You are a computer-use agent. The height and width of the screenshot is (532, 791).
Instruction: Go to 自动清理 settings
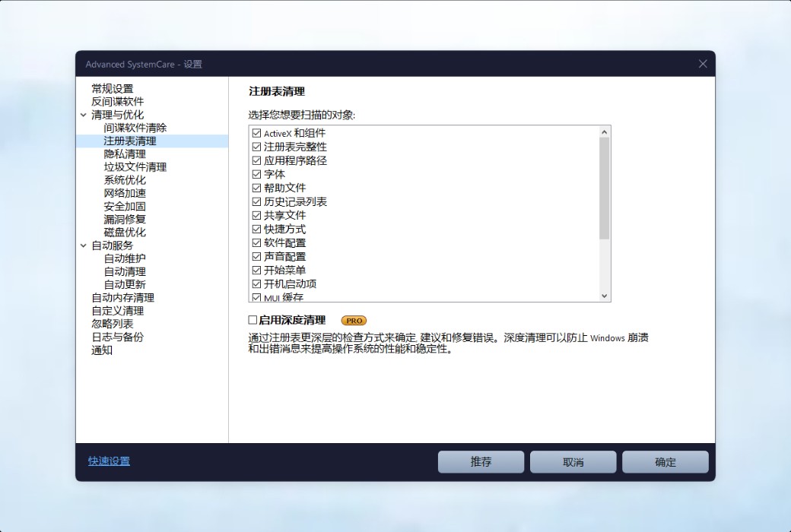(x=125, y=272)
